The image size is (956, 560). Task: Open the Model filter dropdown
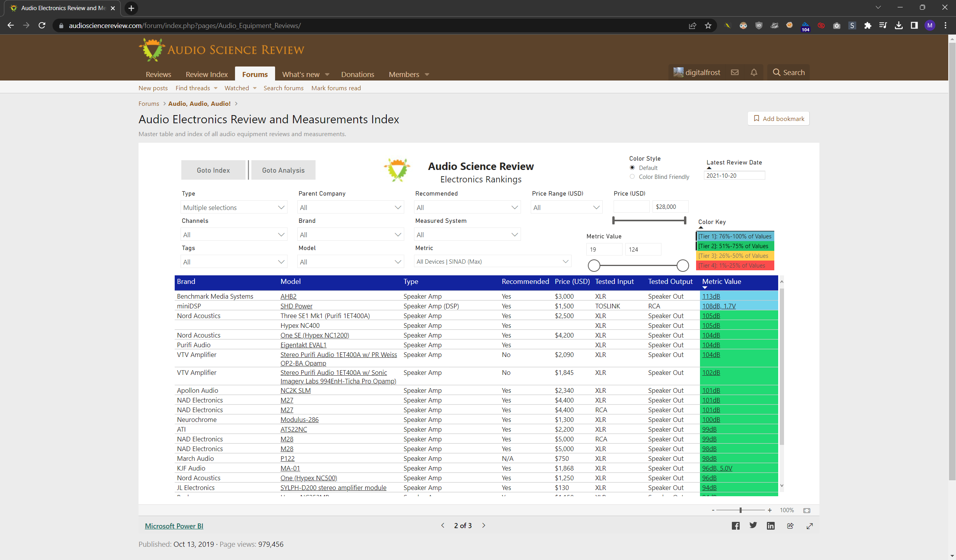click(351, 262)
